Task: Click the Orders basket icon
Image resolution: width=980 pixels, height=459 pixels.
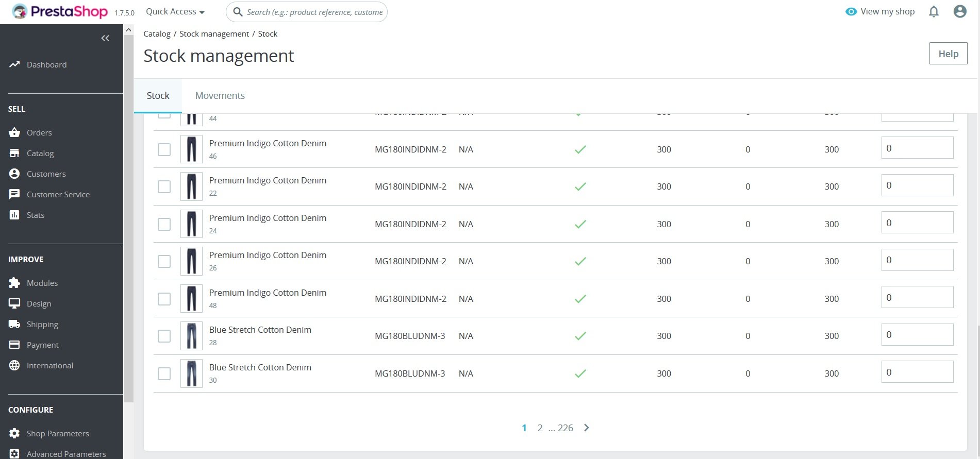Action: (14, 132)
